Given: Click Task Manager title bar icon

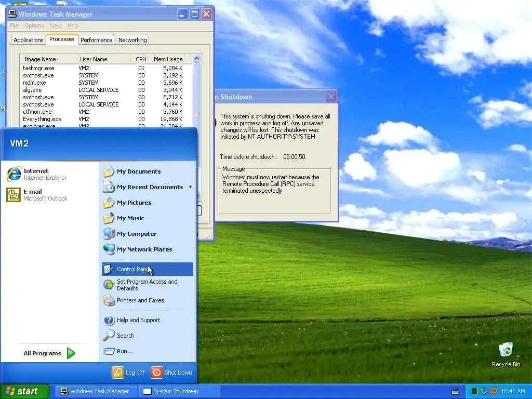Looking at the screenshot, I should coord(12,14).
